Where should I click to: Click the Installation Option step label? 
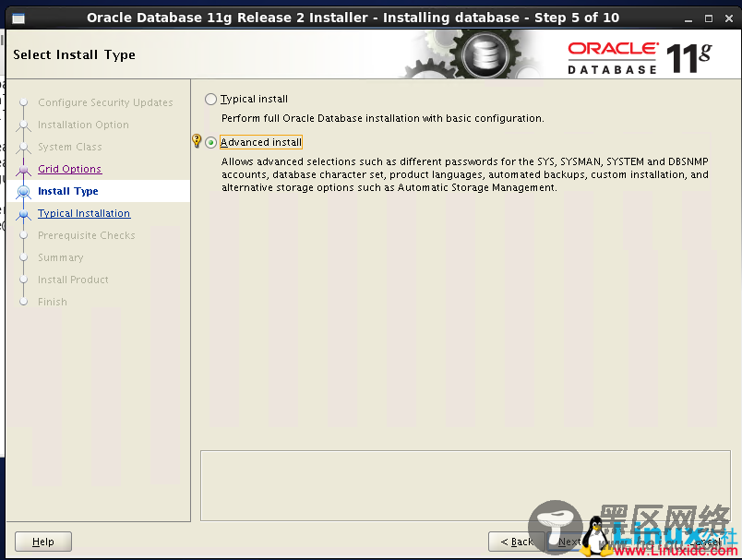[x=83, y=125]
